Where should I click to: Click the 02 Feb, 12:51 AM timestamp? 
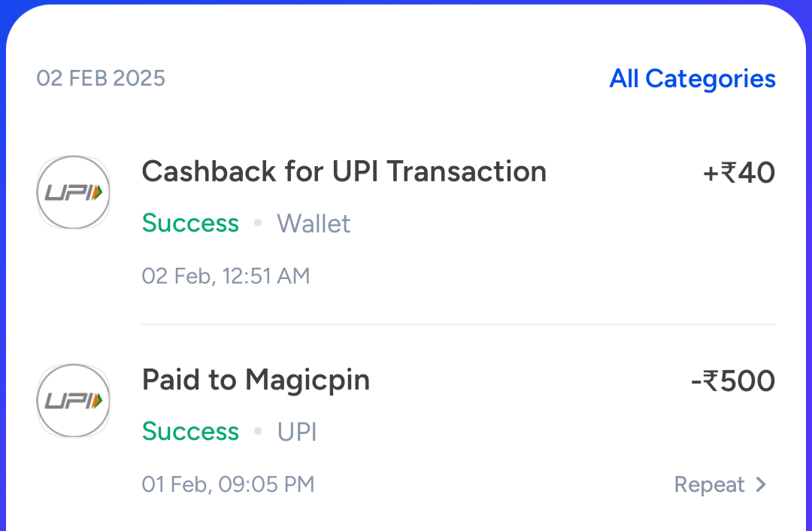coord(226,276)
